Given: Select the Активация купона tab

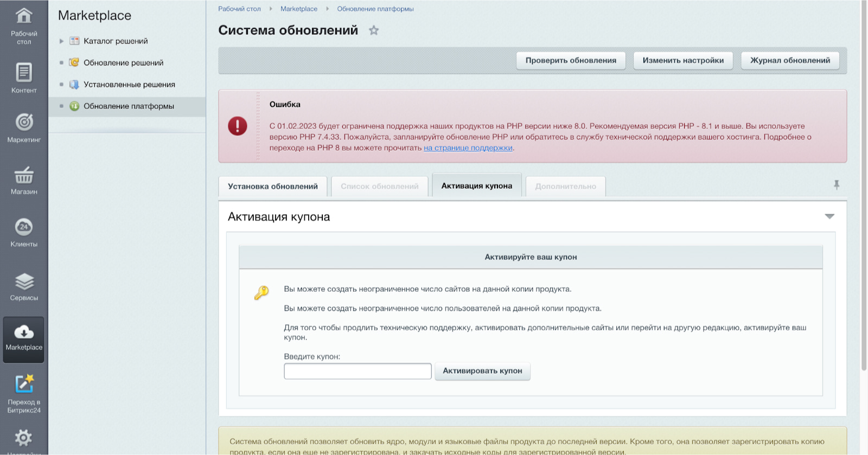Looking at the screenshot, I should coord(476,185).
